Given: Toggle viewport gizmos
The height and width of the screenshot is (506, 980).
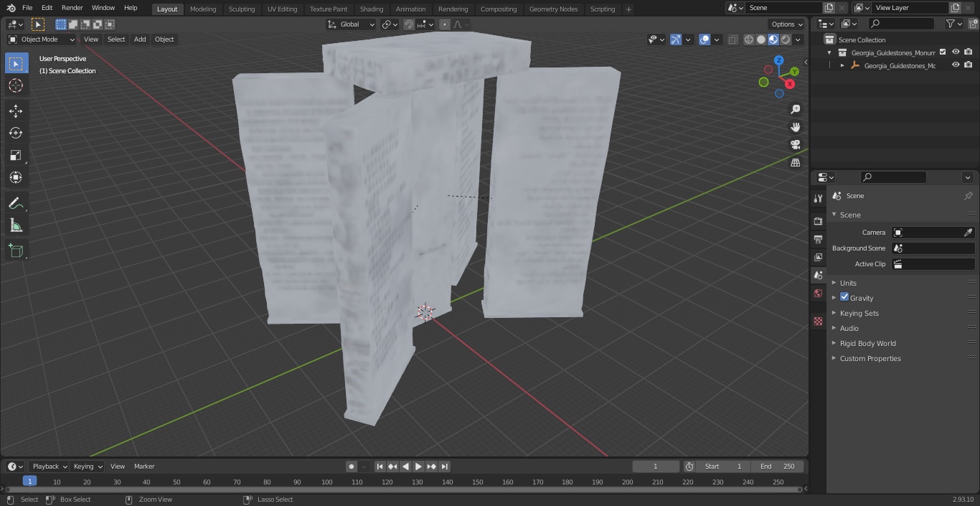Looking at the screenshot, I should 676,39.
